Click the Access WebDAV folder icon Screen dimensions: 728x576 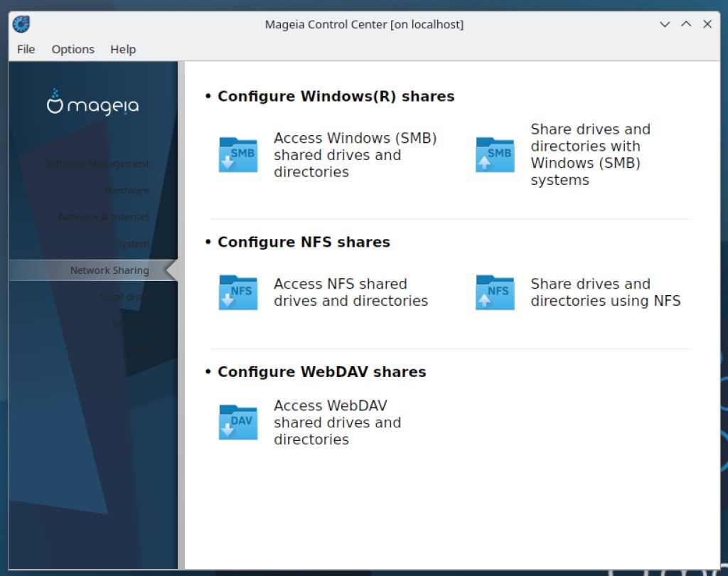point(237,422)
